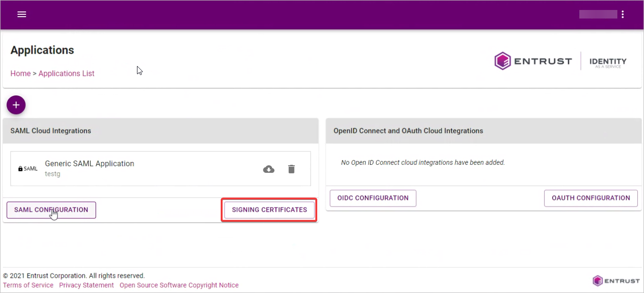Click the purple plus add application button
Screen dimensions: 644x293
pos(16,104)
